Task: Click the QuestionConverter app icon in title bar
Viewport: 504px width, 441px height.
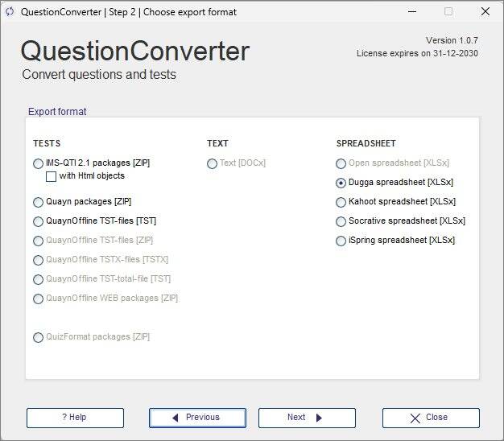Action: [x=10, y=12]
